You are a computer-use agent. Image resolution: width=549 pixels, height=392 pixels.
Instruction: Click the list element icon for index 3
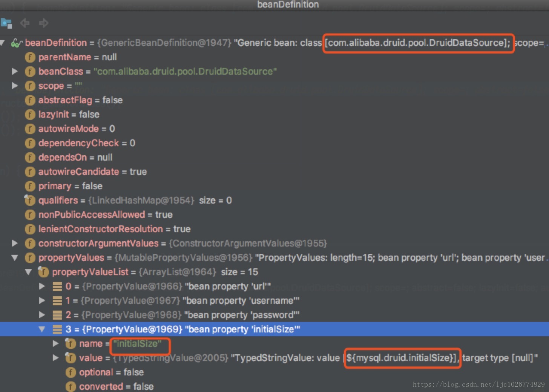(x=57, y=329)
